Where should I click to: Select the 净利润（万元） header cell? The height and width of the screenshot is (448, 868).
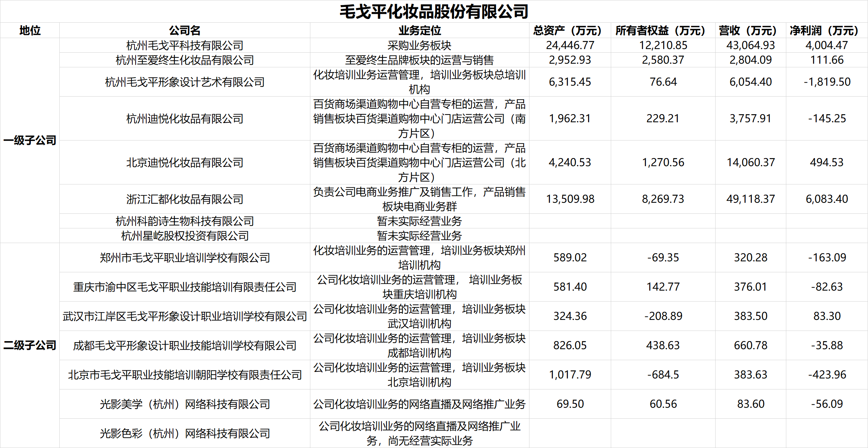point(827,30)
